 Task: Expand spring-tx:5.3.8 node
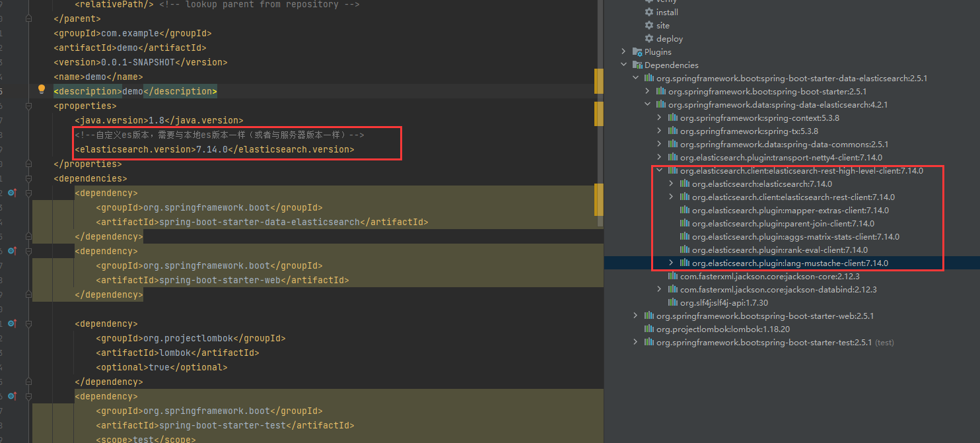click(659, 131)
